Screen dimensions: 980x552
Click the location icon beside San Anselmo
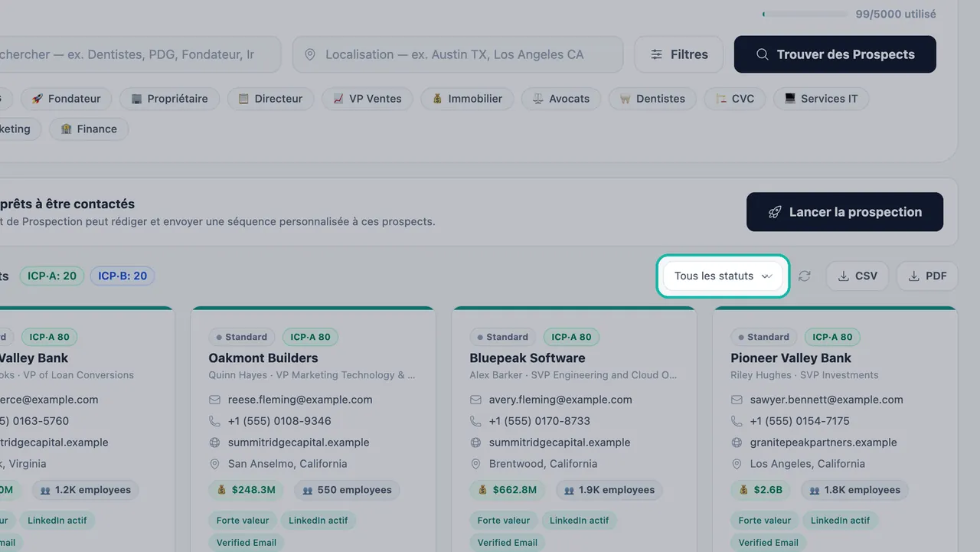(x=214, y=464)
